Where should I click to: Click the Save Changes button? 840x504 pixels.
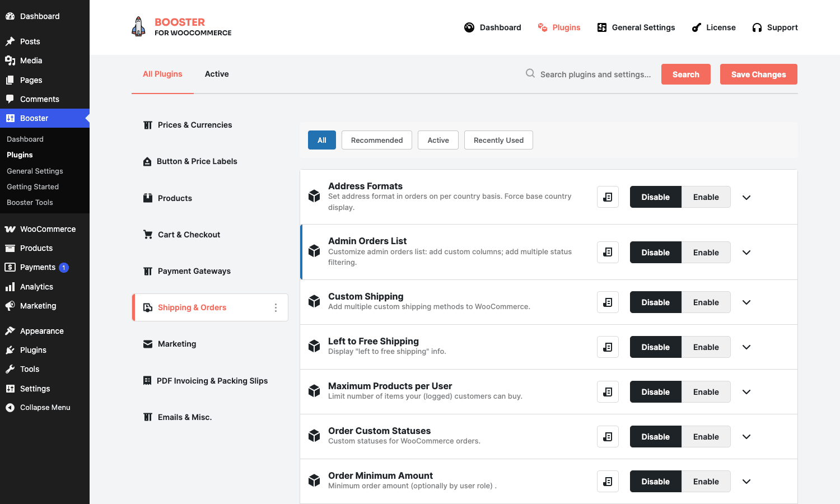pos(758,74)
